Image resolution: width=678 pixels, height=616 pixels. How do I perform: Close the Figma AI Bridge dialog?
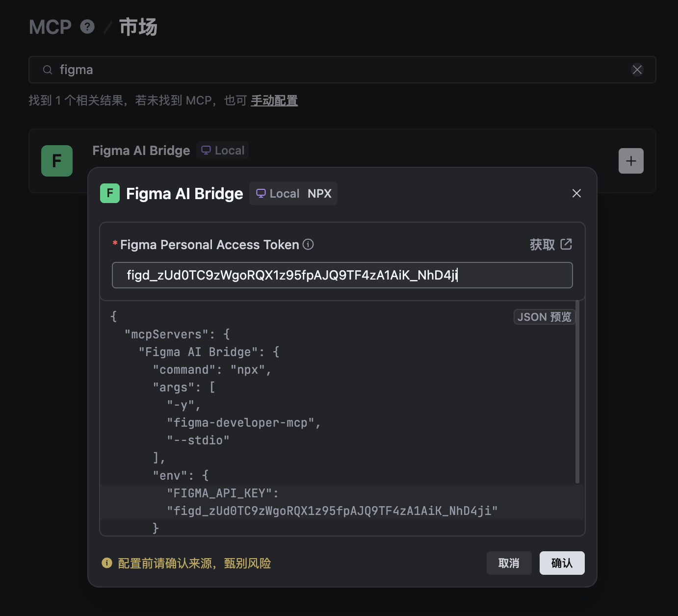click(576, 193)
